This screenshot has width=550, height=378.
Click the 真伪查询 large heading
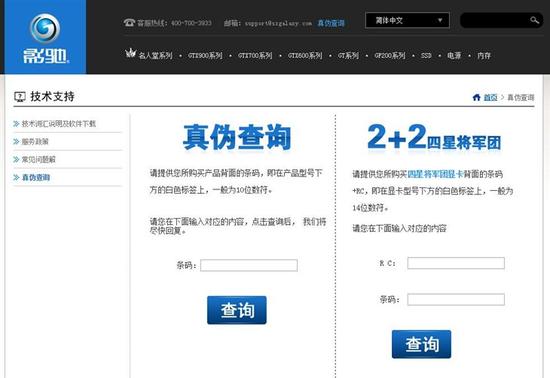237,137
